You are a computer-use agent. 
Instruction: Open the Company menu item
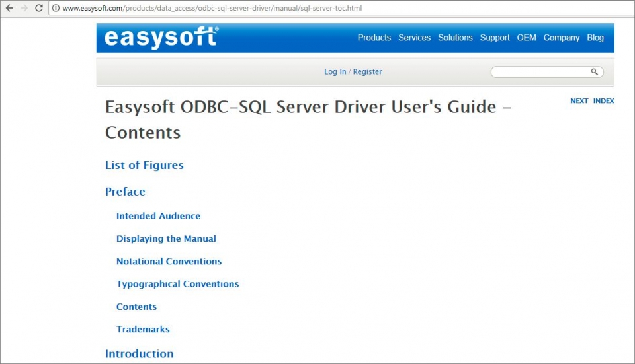click(x=561, y=38)
